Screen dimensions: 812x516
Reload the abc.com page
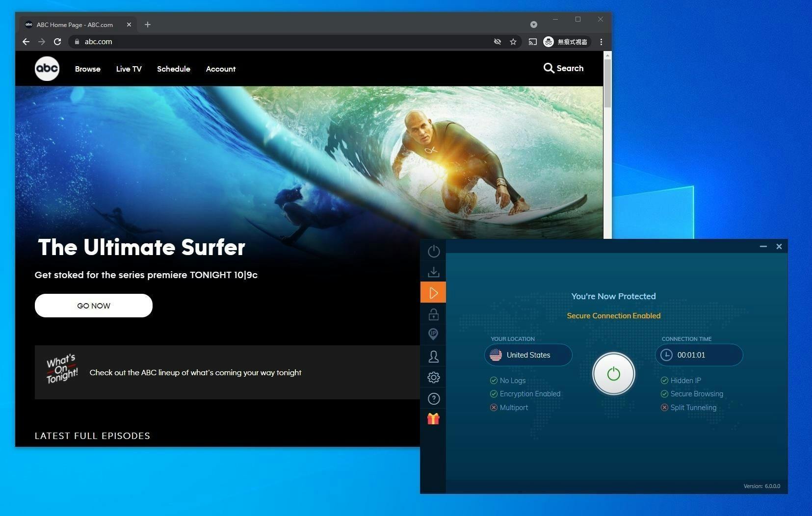57,42
